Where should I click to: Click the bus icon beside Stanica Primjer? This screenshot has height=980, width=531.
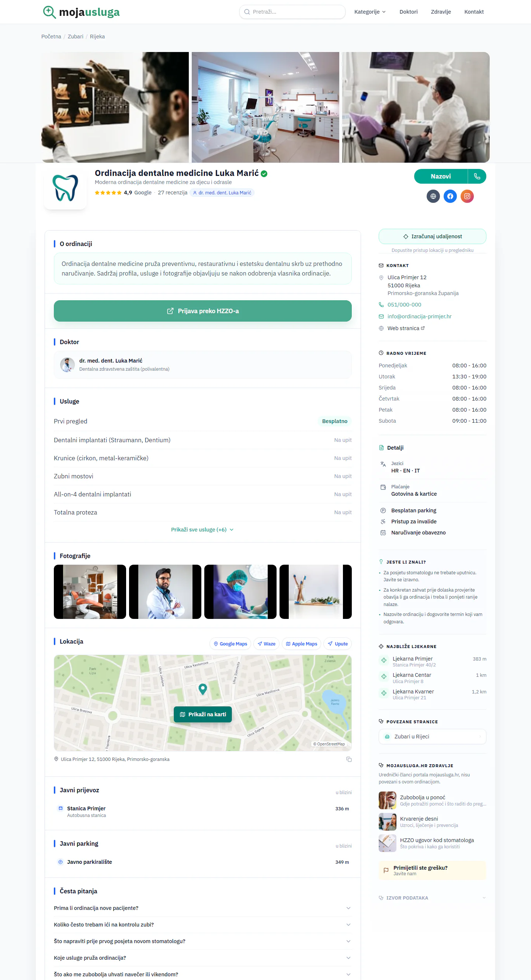[60, 808]
